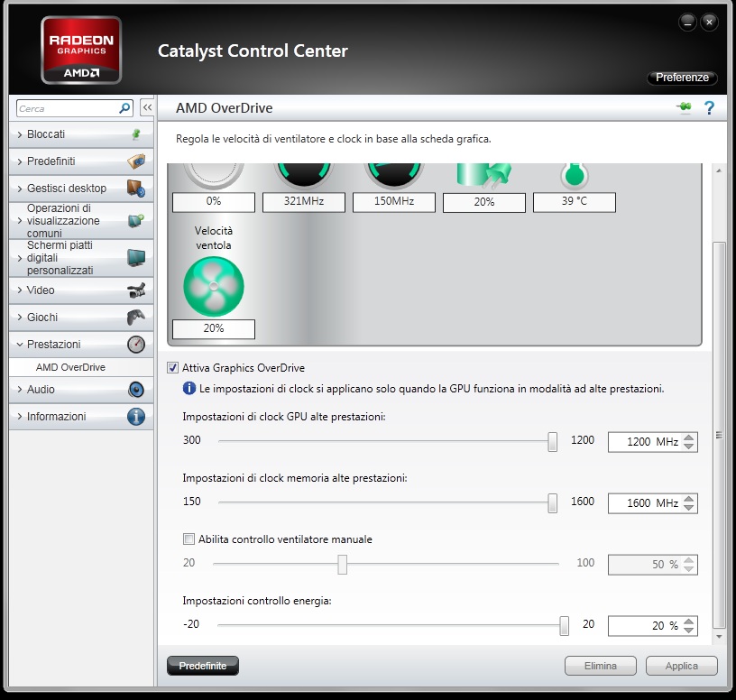Minimize the Catalyst Control Center window
736x700 pixels.
[687, 22]
